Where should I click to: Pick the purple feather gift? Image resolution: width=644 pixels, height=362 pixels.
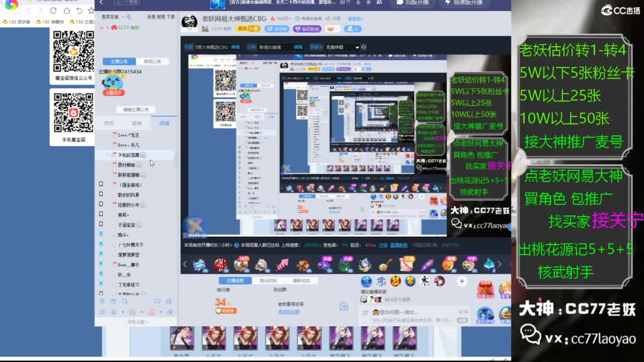[x=427, y=264]
